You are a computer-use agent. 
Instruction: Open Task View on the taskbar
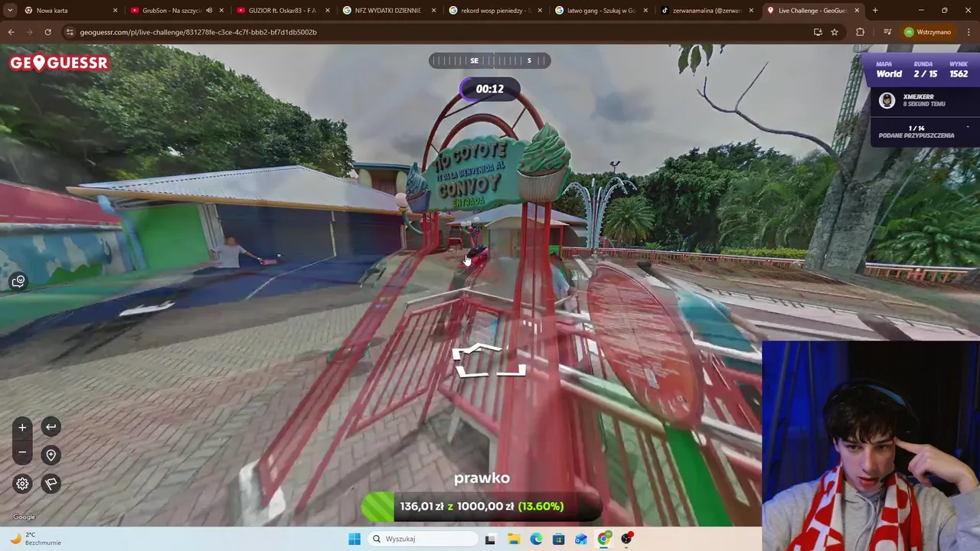(x=490, y=539)
